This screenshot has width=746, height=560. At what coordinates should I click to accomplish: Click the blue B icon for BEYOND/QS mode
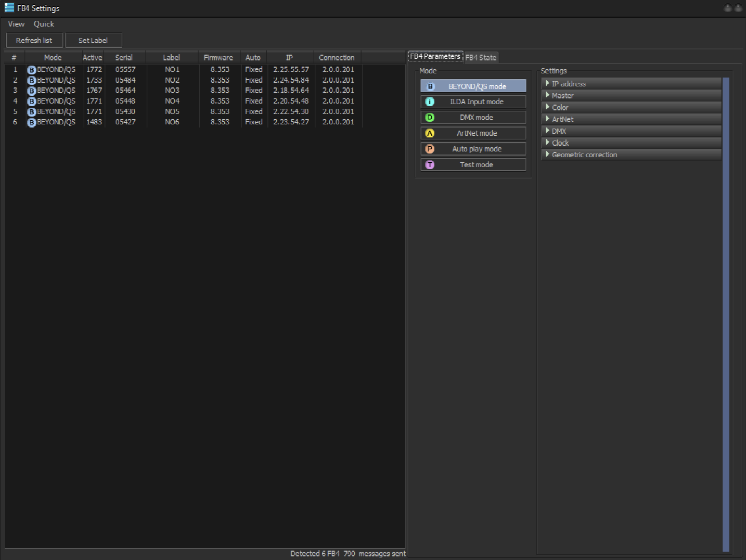(430, 86)
